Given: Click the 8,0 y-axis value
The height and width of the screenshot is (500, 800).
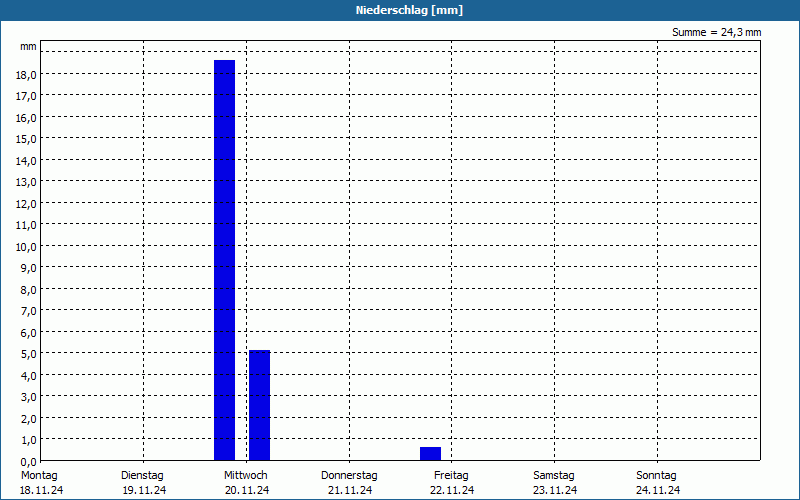Looking at the screenshot, I should tap(29, 290).
